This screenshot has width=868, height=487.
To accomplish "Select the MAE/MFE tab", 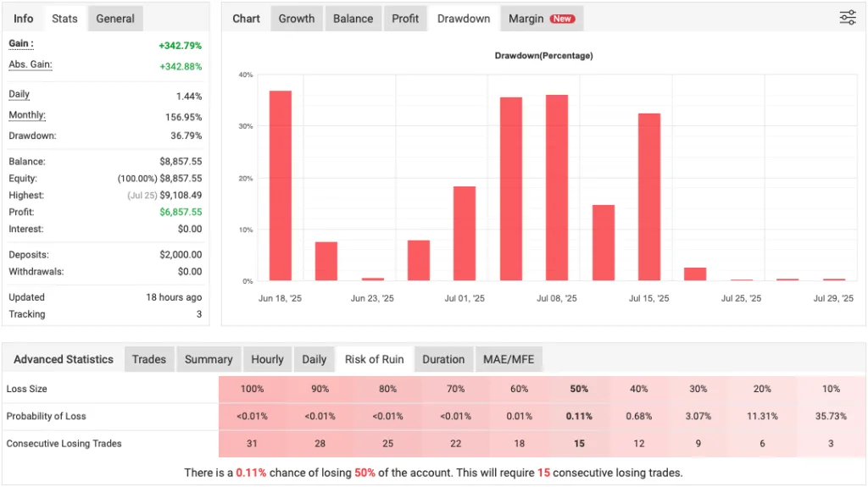I will click(509, 359).
